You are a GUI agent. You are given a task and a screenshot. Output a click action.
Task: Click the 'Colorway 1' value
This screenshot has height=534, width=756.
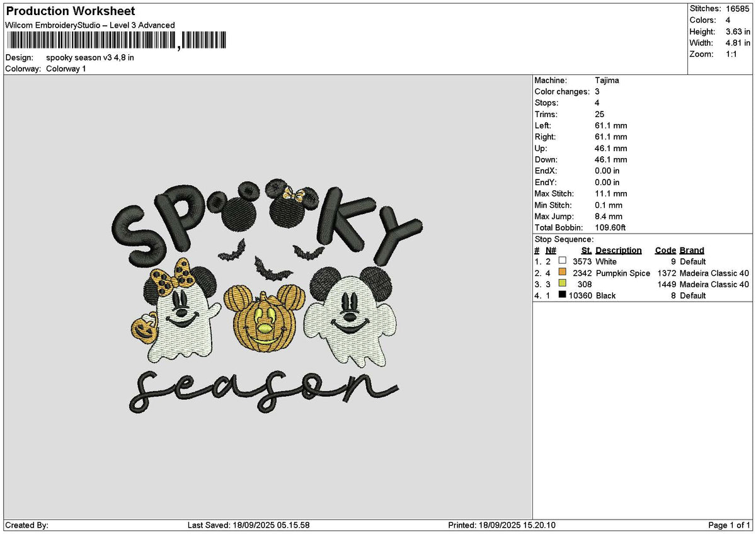coord(66,69)
